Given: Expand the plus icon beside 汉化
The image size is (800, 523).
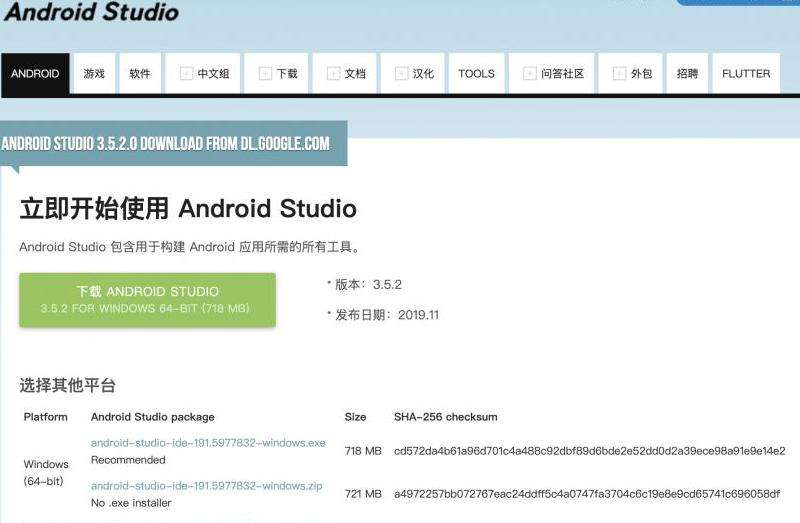Looking at the screenshot, I should pyautogui.click(x=402, y=74).
